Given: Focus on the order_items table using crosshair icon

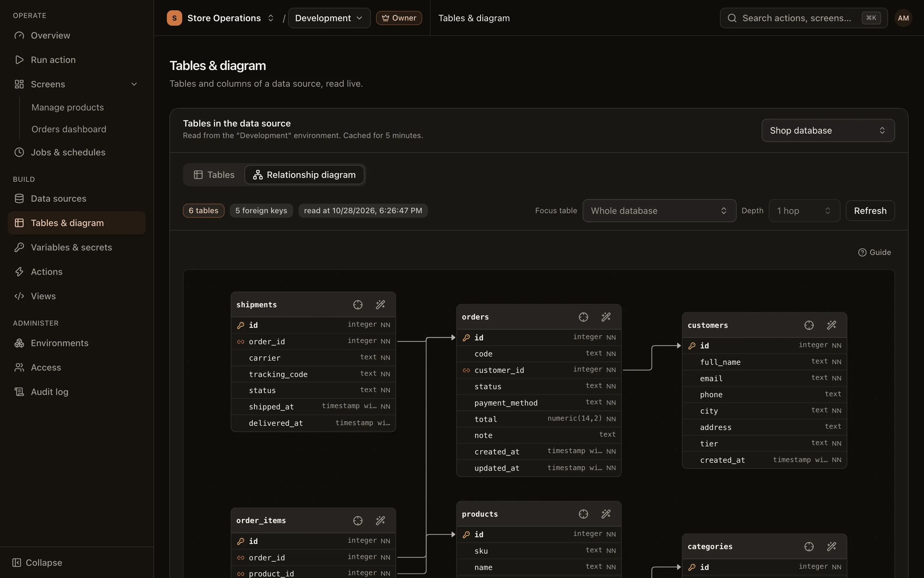Looking at the screenshot, I should point(358,521).
